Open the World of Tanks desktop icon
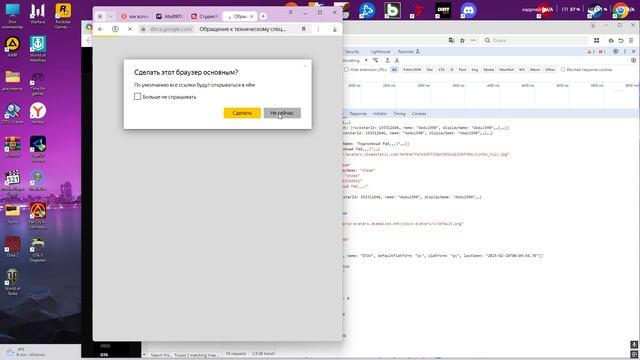Image resolution: width=640 pixels, height=360 pixels. pyautogui.click(x=13, y=282)
